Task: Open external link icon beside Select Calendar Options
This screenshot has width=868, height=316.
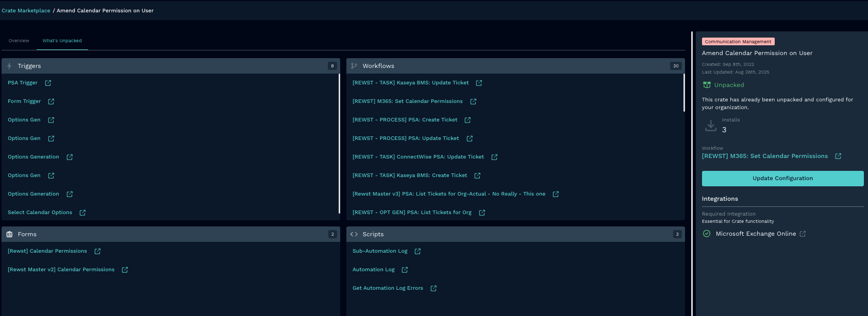Action: pos(82,213)
